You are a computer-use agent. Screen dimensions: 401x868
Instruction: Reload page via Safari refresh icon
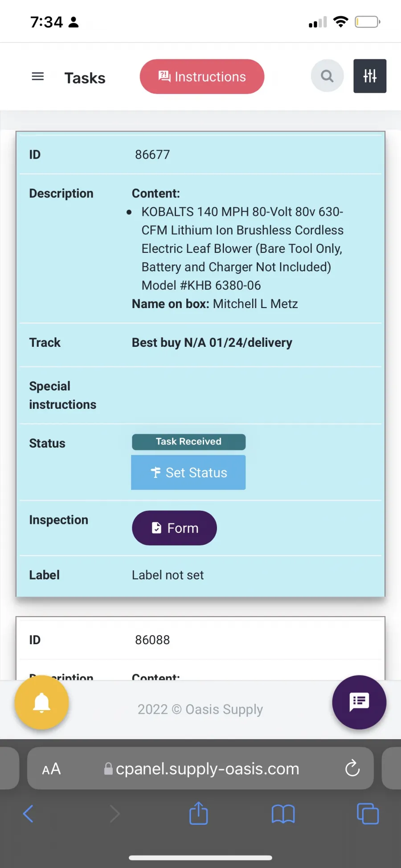coord(352,768)
